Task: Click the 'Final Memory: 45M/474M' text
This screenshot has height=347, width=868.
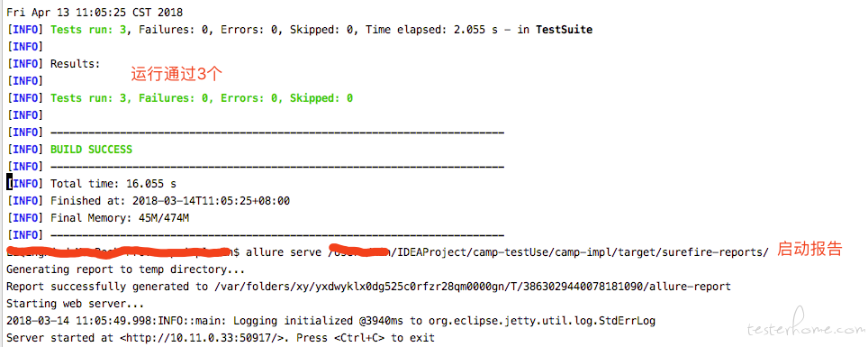Action: [x=120, y=218]
